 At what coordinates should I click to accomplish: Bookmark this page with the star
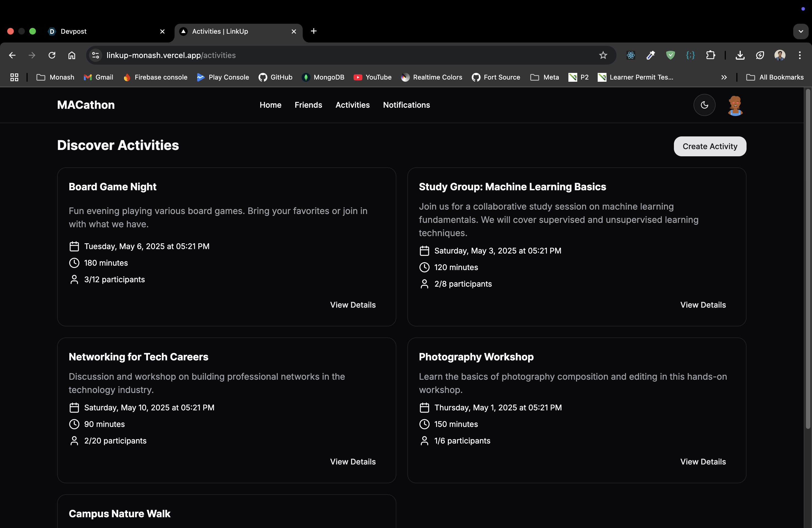click(603, 55)
